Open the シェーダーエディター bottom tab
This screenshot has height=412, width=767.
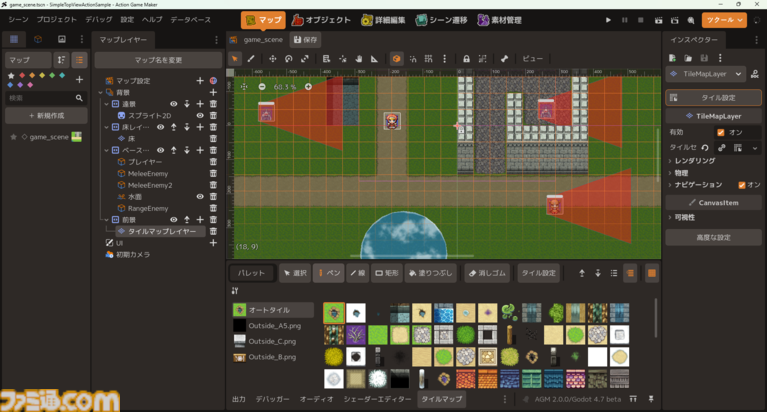(x=377, y=399)
